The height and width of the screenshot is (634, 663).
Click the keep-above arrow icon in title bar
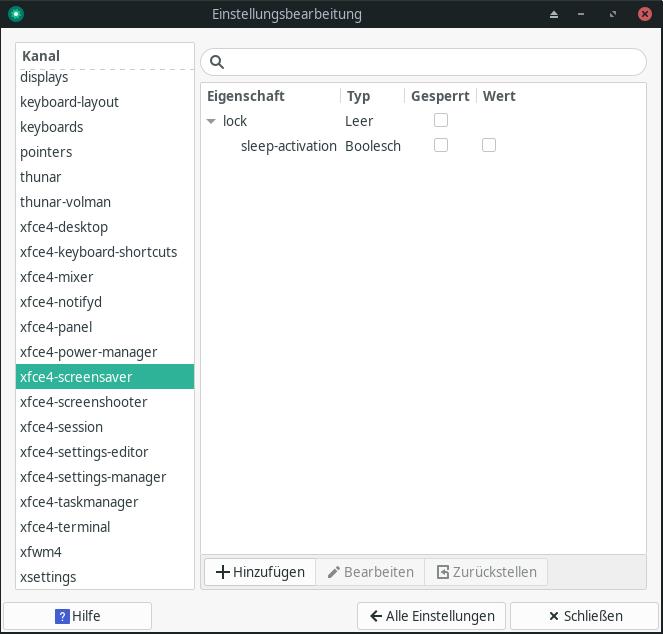pyautogui.click(x=554, y=14)
